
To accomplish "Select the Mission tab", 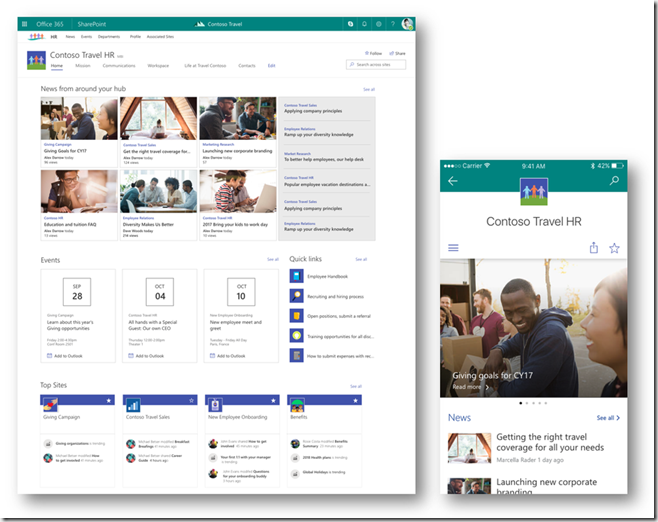I will pos(83,66).
